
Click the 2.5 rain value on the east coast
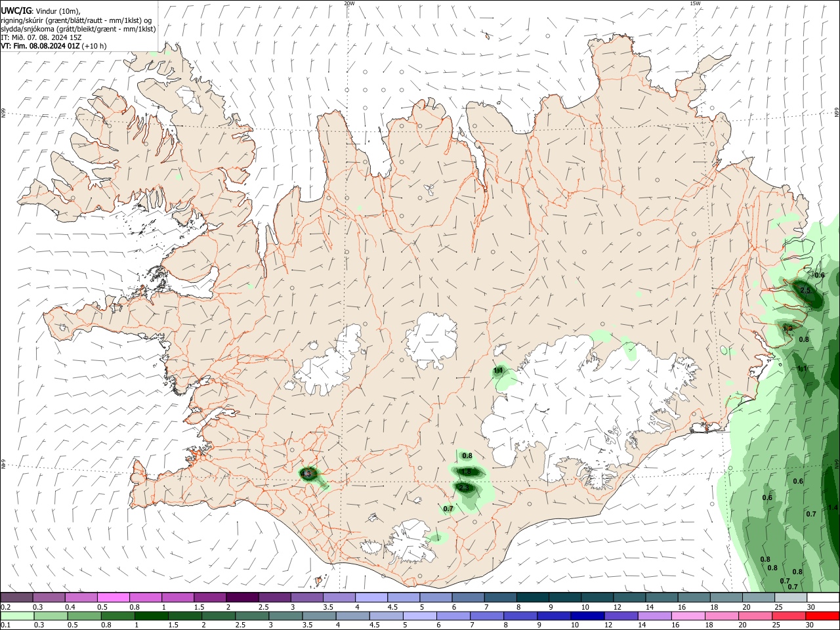click(x=806, y=290)
